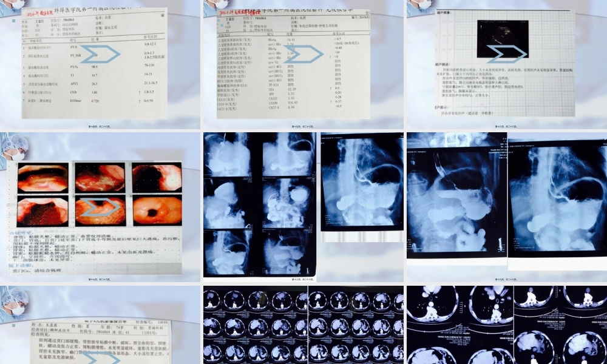The width and height of the screenshot is (607, 364).
Task: Click arrow watermark on ultrasound image slide
Action: [x=505, y=53]
